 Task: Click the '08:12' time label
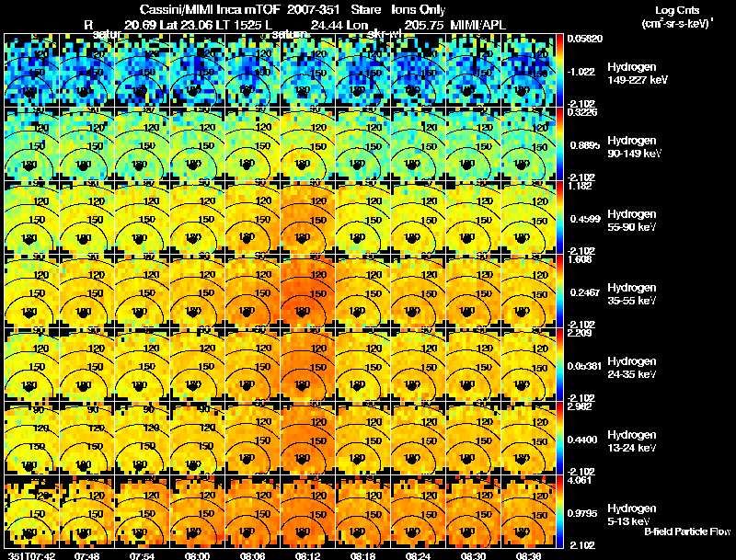308,555
